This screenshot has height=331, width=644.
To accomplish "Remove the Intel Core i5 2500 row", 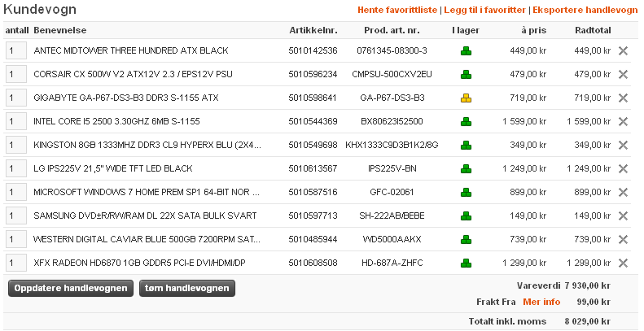I will 623,121.
